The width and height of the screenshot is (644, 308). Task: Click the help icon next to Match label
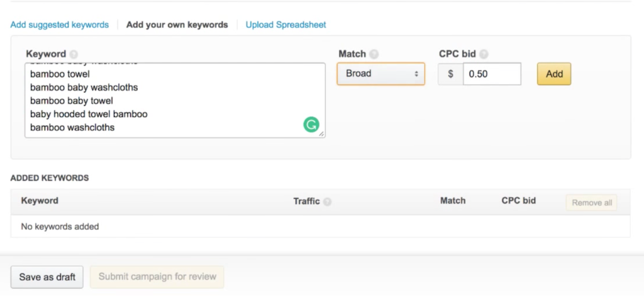pyautogui.click(x=374, y=54)
